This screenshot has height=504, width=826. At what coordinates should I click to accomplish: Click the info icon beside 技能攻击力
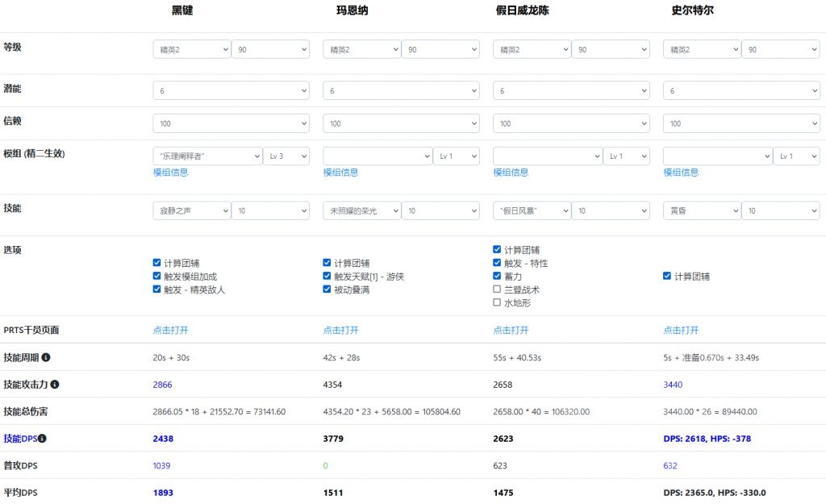coord(56,385)
